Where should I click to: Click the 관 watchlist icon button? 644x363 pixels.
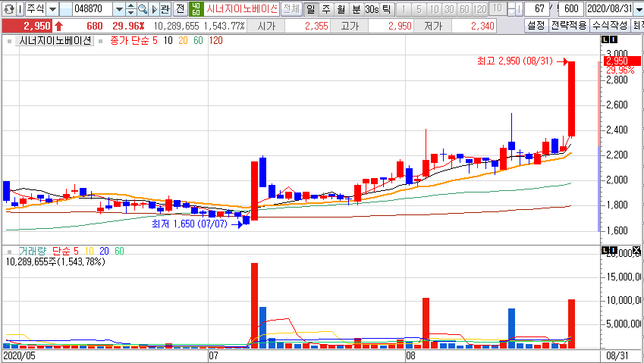[165, 8]
